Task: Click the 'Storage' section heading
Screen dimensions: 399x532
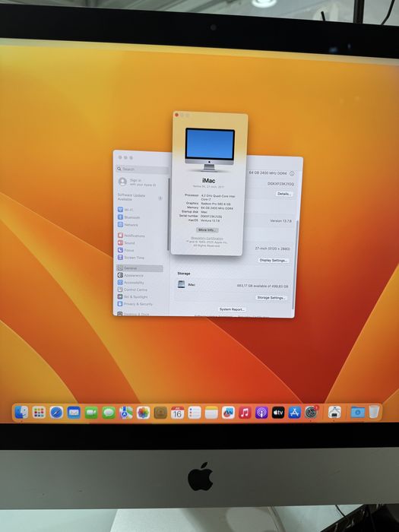Action: click(184, 274)
